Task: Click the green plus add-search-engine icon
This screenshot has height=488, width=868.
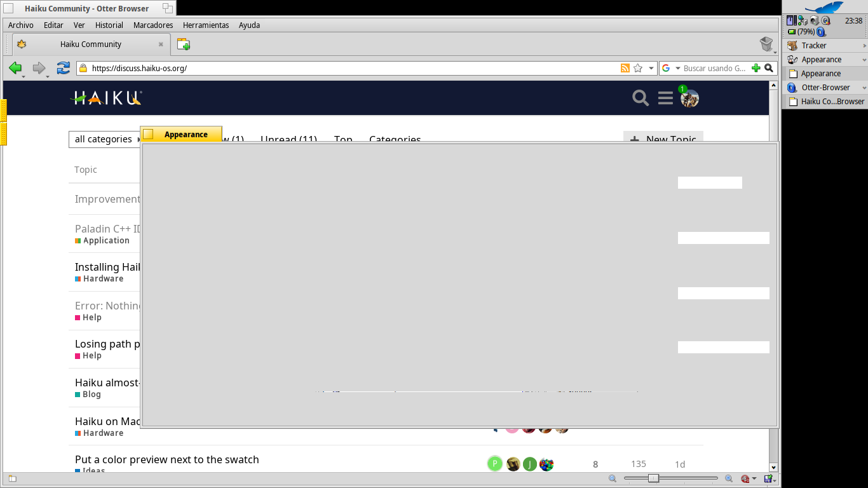Action: pyautogui.click(x=756, y=68)
